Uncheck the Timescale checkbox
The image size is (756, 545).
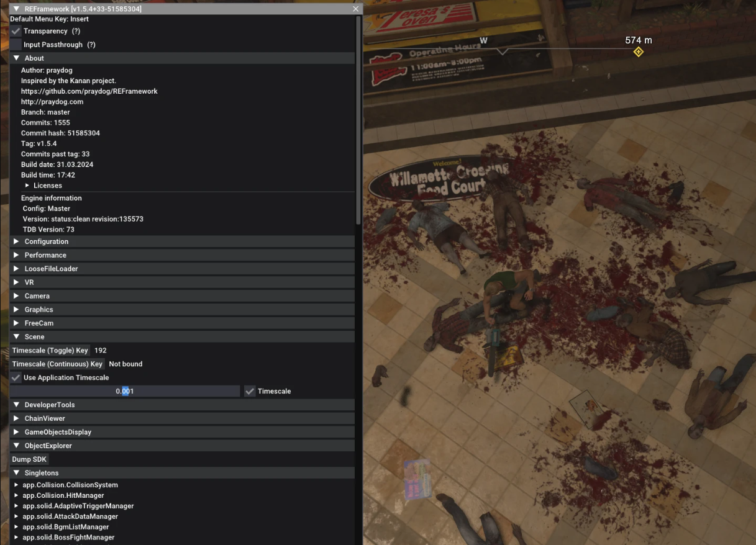250,391
